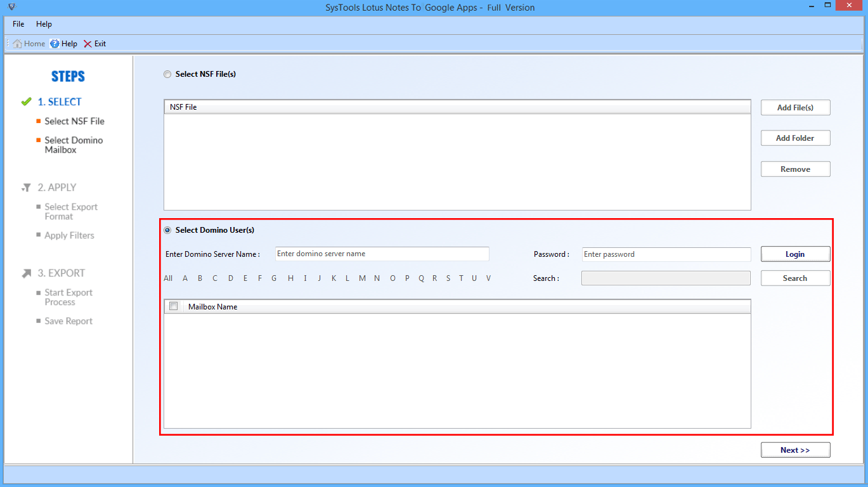Filter mailboxes by All
This screenshot has width=868, height=487.
pyautogui.click(x=168, y=278)
